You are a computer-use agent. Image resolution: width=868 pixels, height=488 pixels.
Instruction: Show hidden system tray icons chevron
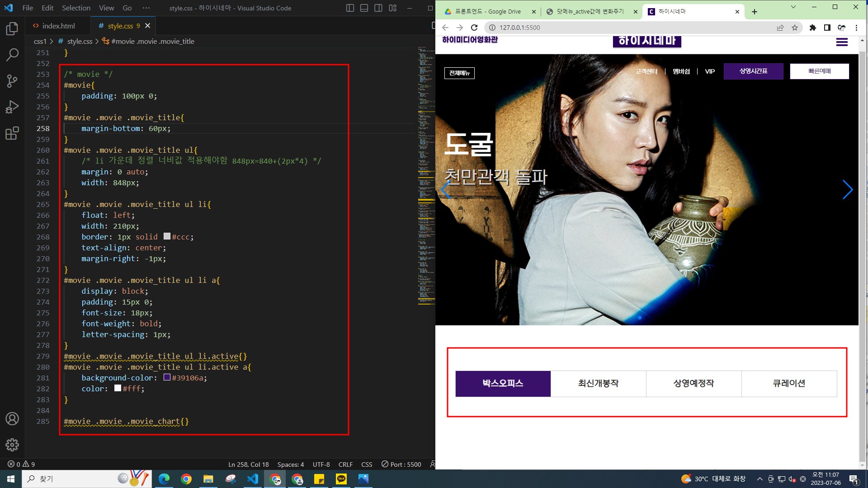759,479
